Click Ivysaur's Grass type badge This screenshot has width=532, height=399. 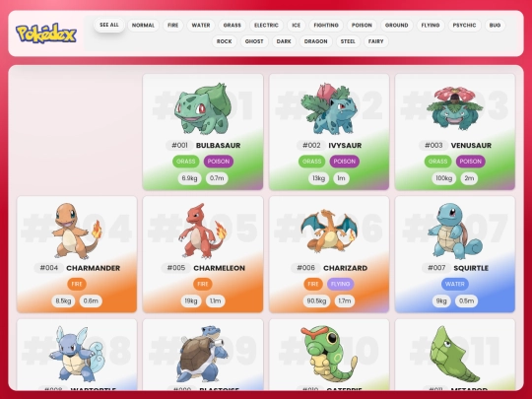(x=311, y=162)
